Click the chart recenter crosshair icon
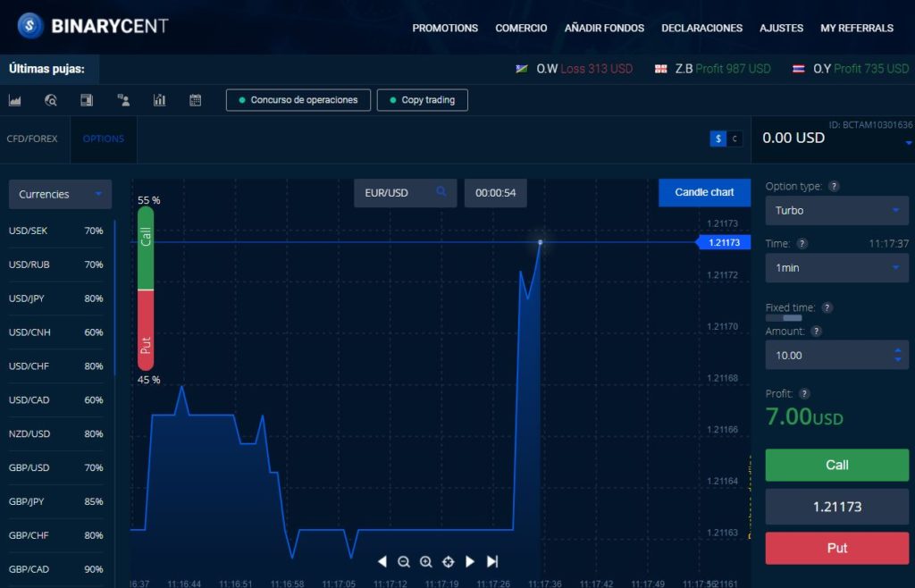This screenshot has height=588, width=915. [x=449, y=561]
